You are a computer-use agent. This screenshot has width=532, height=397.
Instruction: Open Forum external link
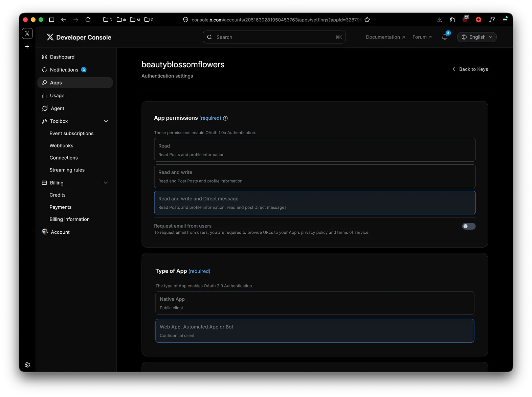(422, 37)
